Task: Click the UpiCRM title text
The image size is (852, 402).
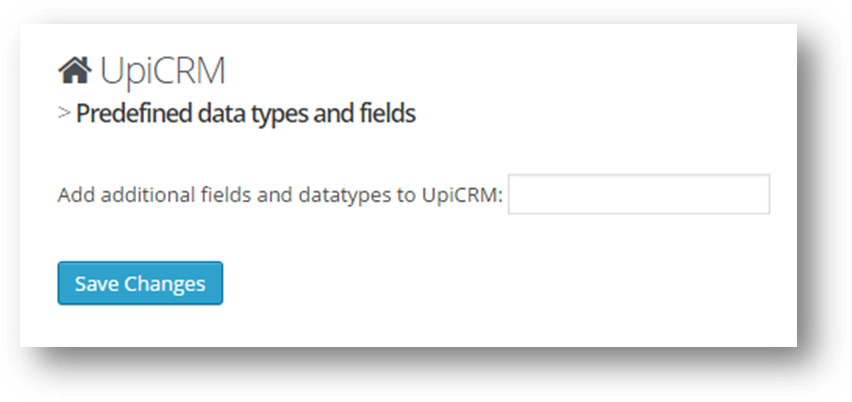Action: pyautogui.click(x=162, y=71)
